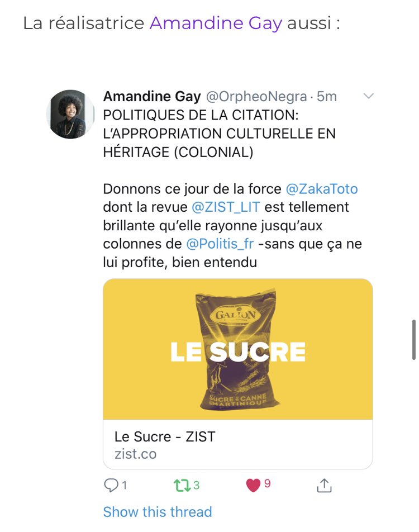Click the retweet count 3
The height and width of the screenshot is (532, 419).
[x=197, y=486]
